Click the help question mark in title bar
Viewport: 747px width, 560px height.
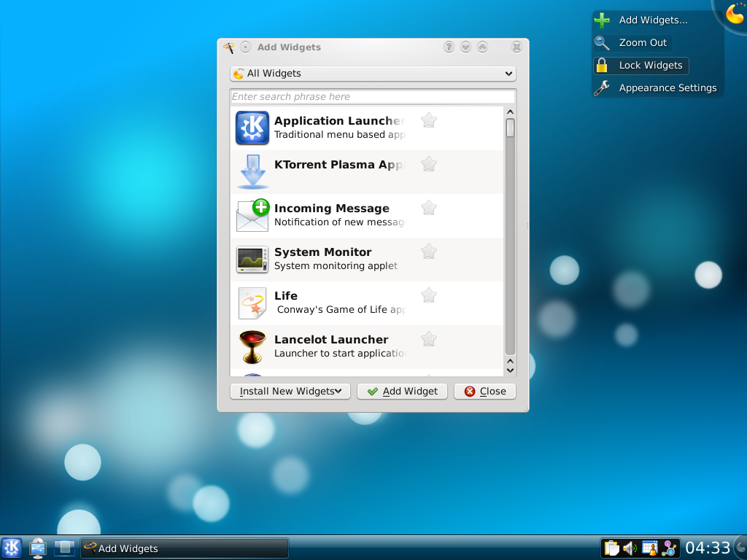pos(449,47)
